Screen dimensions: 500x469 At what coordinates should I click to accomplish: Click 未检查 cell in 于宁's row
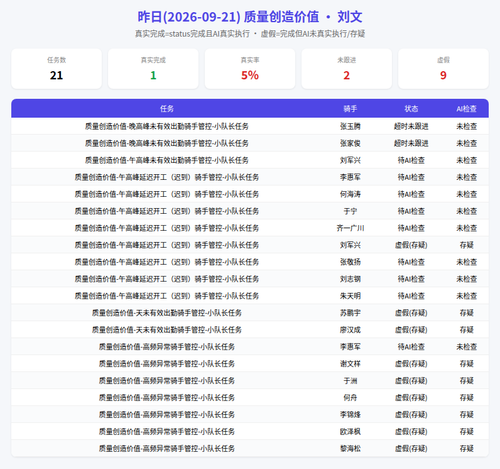(x=466, y=211)
